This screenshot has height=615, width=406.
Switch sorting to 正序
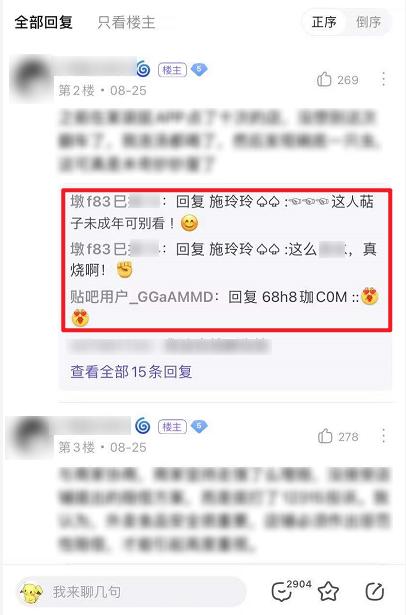tap(324, 22)
